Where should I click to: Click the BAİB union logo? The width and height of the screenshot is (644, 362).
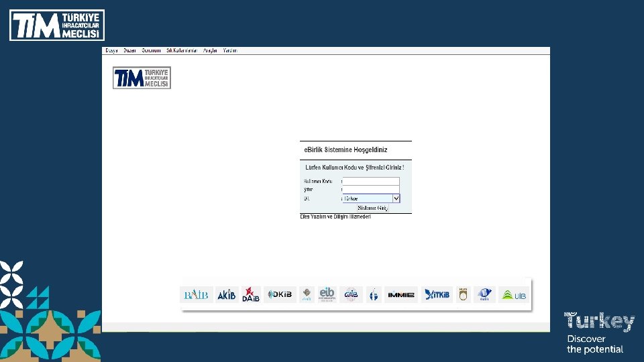[197, 294]
